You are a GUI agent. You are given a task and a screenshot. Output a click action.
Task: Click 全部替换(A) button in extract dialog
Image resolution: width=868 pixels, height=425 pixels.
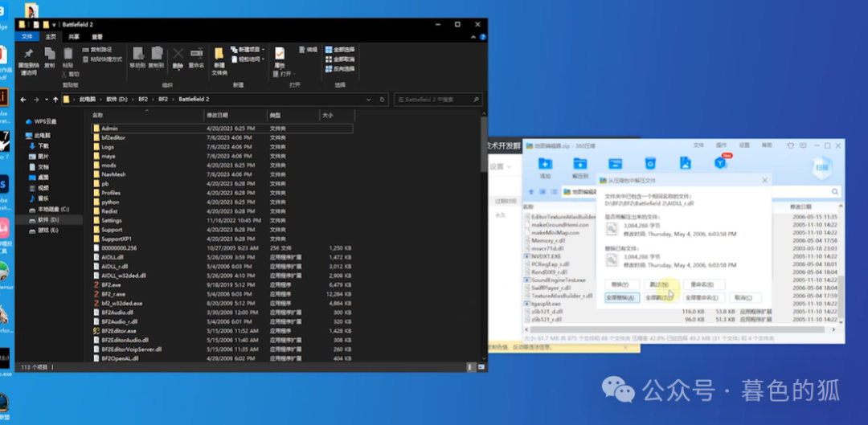click(622, 298)
